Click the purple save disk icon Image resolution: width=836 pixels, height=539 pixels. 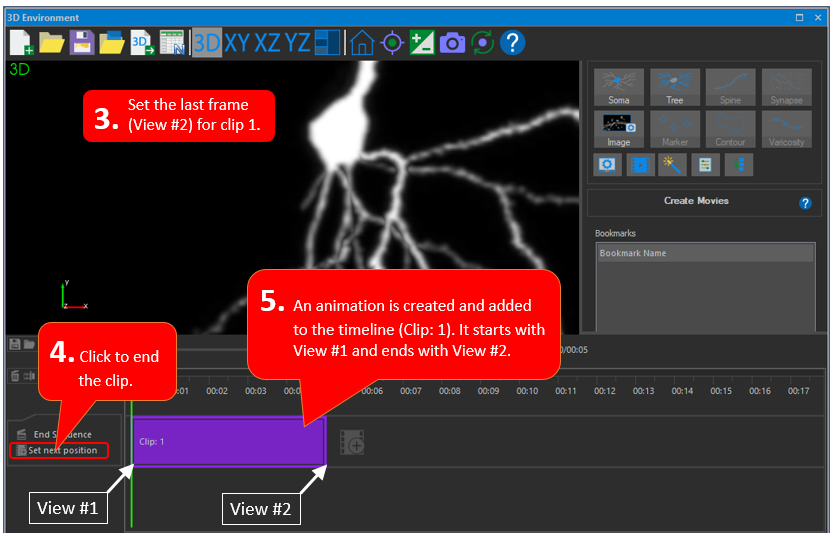(x=81, y=42)
